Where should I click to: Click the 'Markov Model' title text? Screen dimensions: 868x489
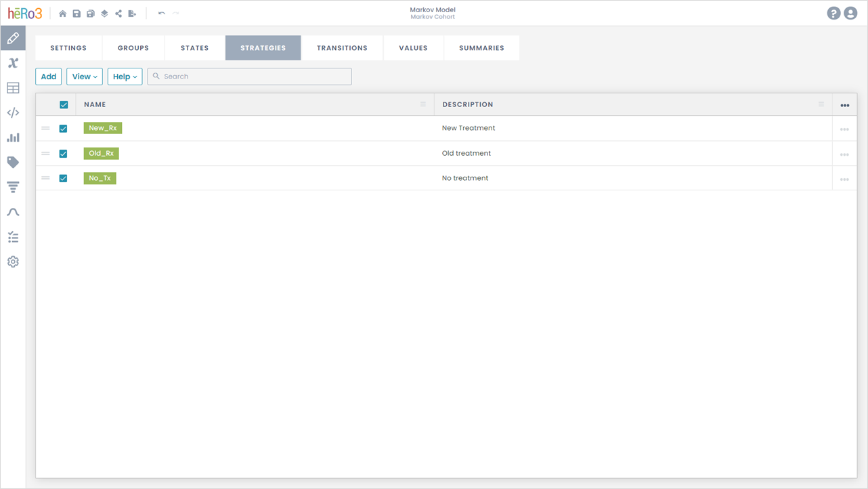(x=433, y=10)
